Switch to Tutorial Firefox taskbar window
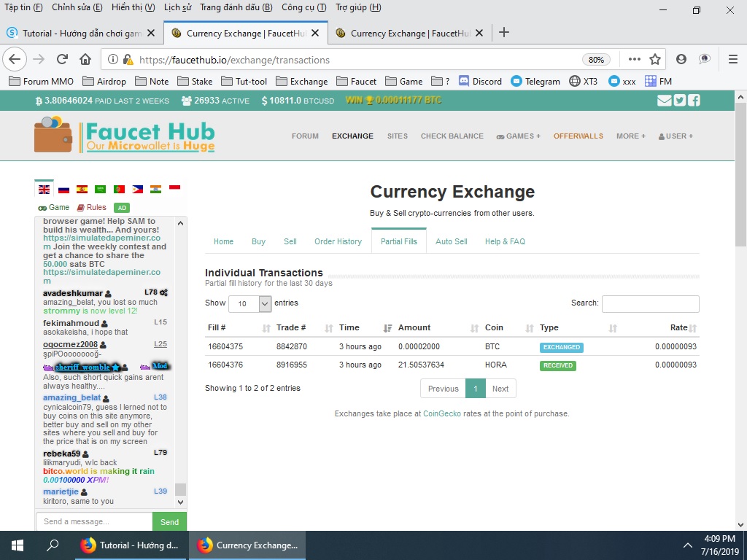This screenshot has width=747, height=560. (x=132, y=545)
